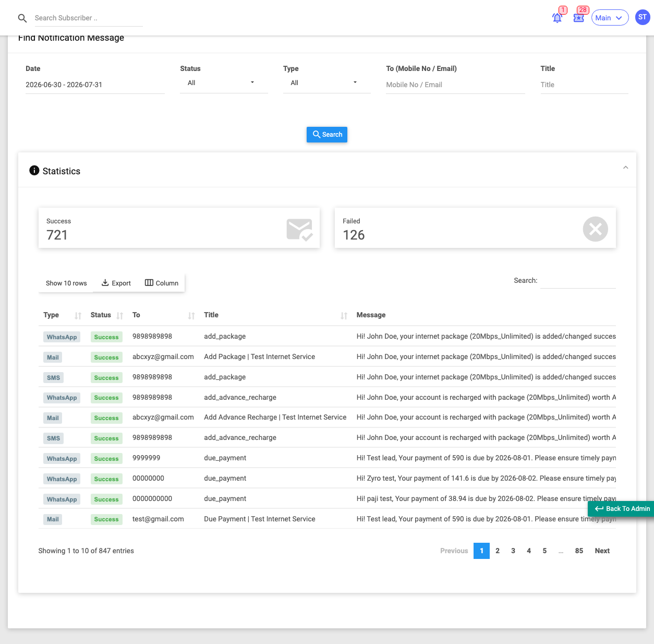
Task: Open the Status filter dropdown
Action: pyautogui.click(x=224, y=83)
